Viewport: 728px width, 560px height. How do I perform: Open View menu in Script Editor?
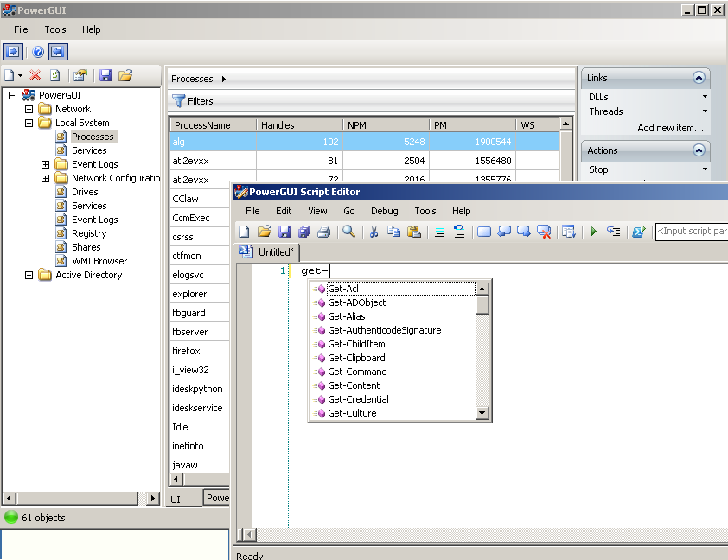[x=317, y=211]
